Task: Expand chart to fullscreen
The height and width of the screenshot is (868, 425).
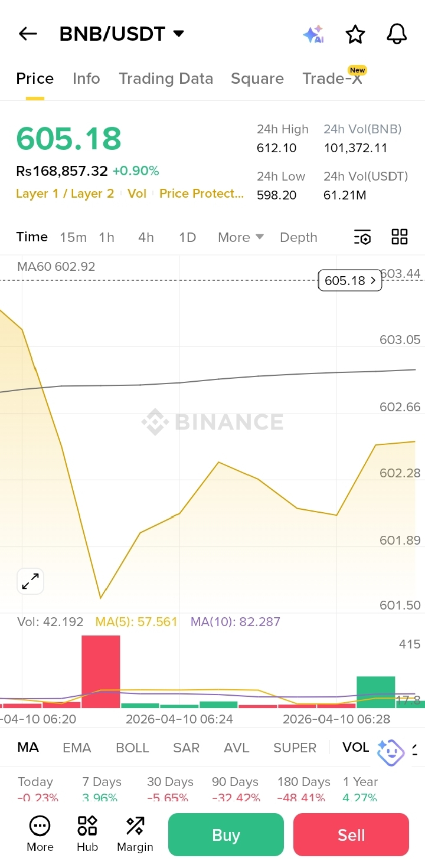Action: tap(30, 582)
